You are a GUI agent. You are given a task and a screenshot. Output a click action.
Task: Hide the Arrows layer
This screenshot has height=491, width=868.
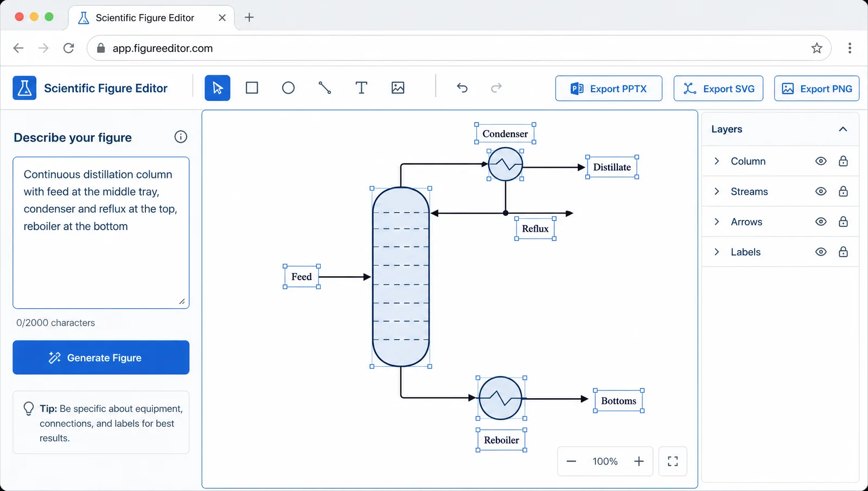[821, 222]
